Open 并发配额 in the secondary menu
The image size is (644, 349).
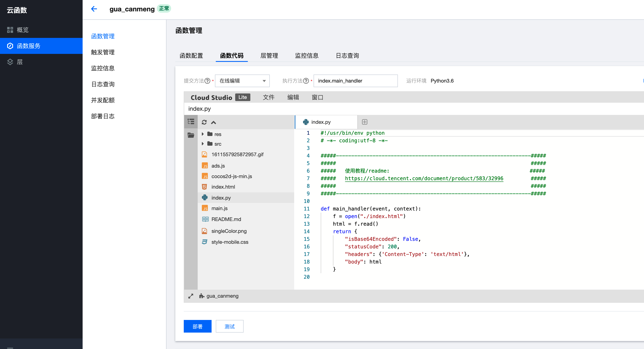[x=103, y=100]
